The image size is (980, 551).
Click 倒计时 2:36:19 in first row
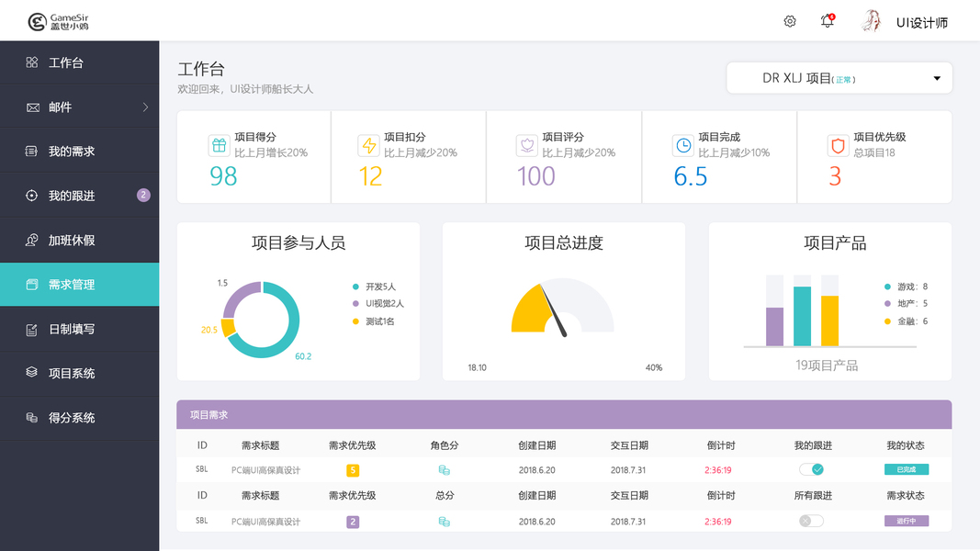pos(717,470)
